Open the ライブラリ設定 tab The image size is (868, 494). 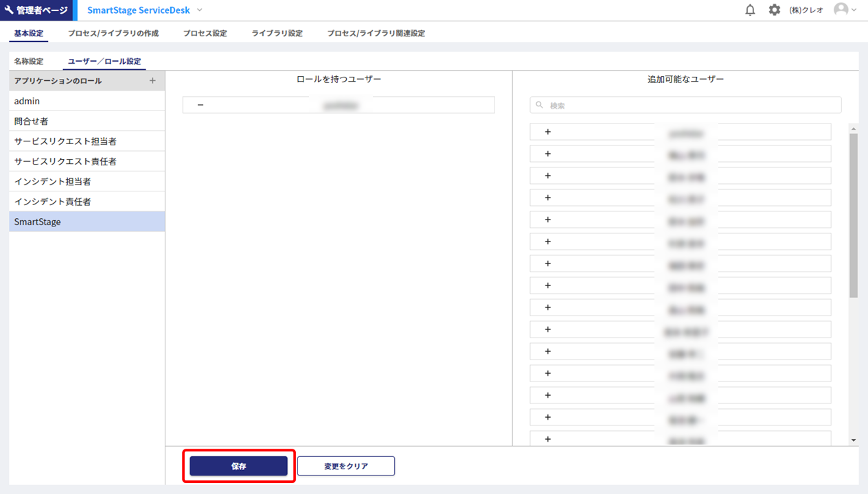(277, 33)
